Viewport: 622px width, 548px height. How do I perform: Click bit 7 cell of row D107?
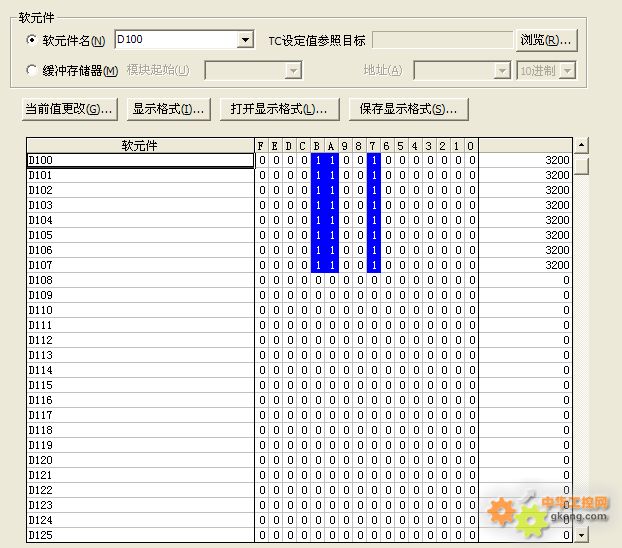click(x=374, y=265)
